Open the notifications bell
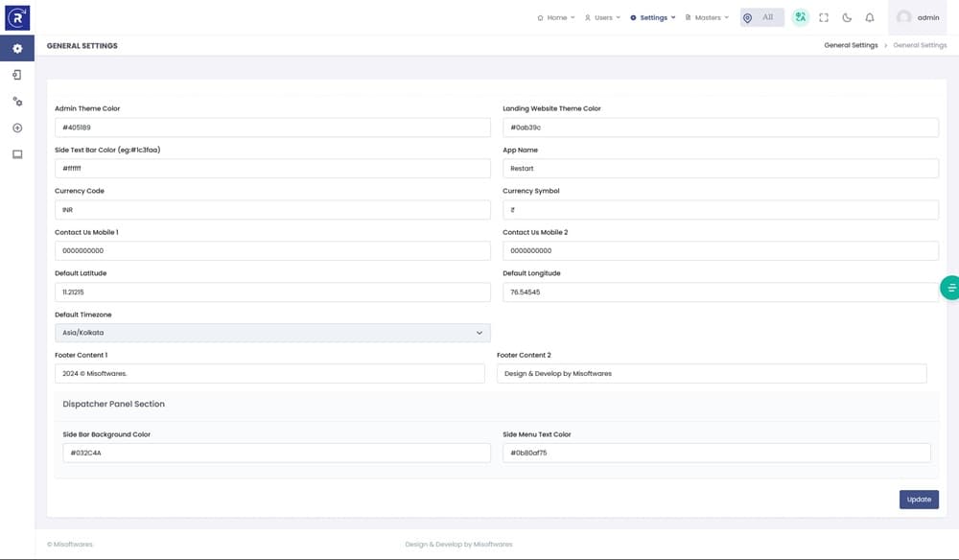Viewport: 959px width, 560px height. (870, 17)
